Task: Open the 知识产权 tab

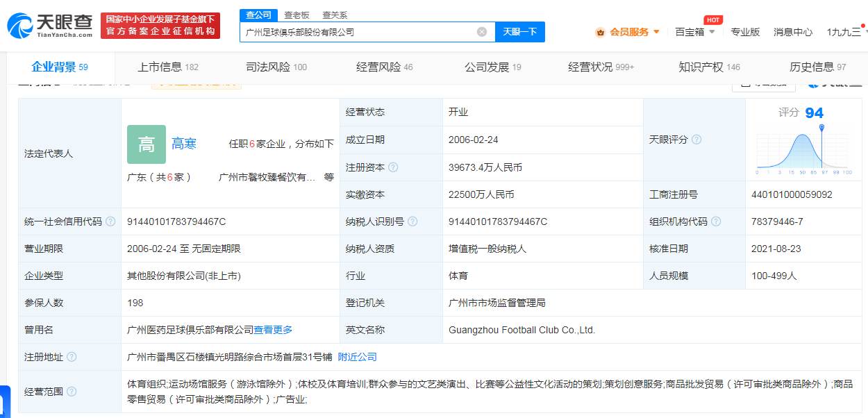Action: (x=710, y=67)
